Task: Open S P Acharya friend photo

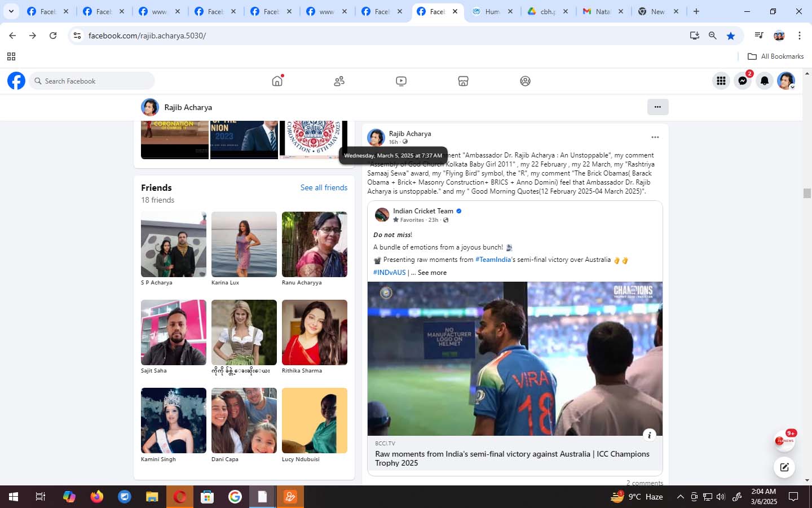Action: pyautogui.click(x=174, y=244)
